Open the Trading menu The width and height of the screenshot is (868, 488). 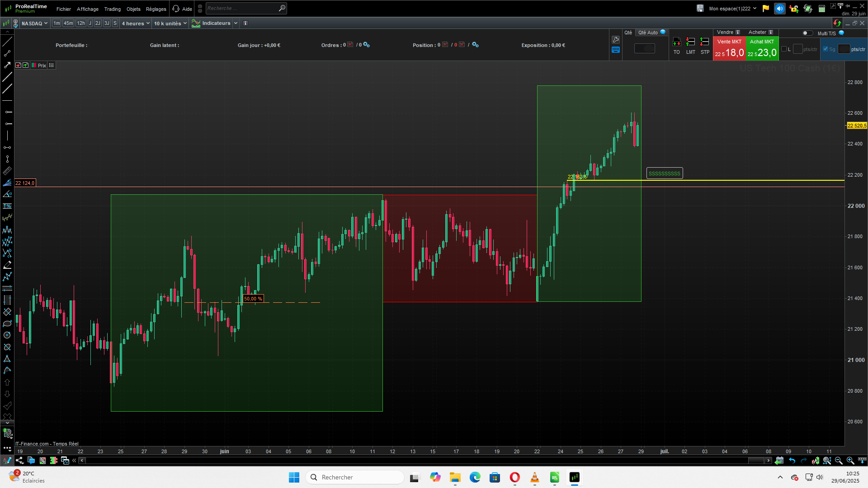pyautogui.click(x=112, y=9)
